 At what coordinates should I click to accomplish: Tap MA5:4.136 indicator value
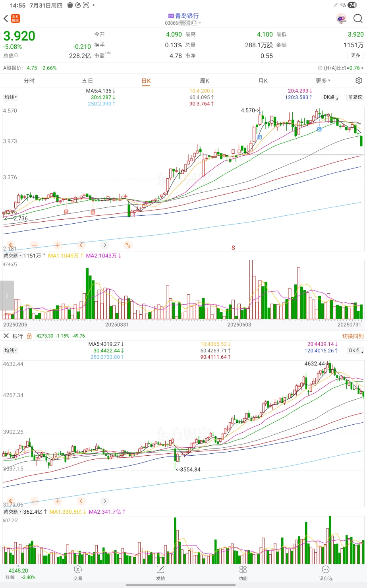100,91
